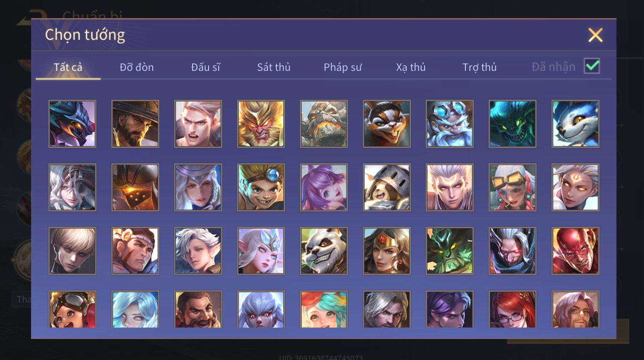The width and height of the screenshot is (644, 360).
Task: Pick the cowboy hat bearded hero
Action: pyautogui.click(x=135, y=124)
